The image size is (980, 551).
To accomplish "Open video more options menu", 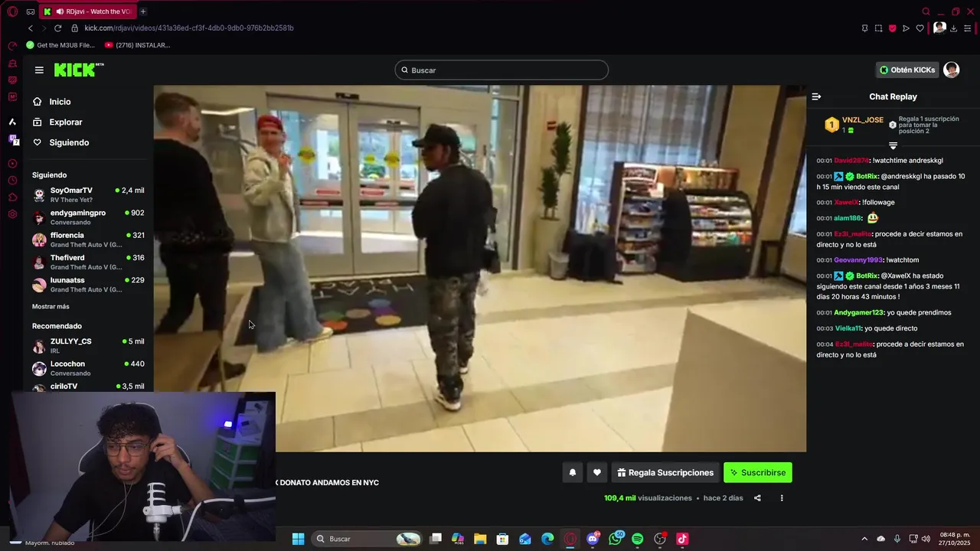I will click(x=782, y=498).
